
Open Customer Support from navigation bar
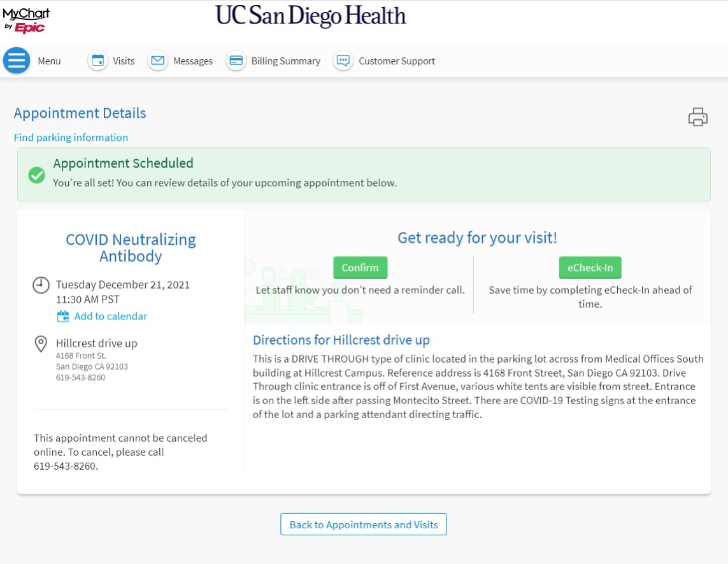[397, 61]
